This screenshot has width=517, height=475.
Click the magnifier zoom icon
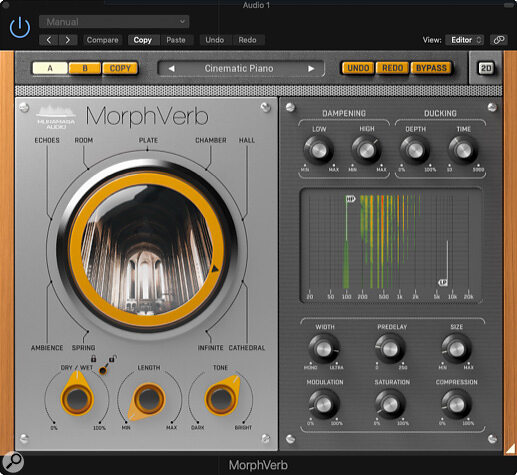click(13, 461)
